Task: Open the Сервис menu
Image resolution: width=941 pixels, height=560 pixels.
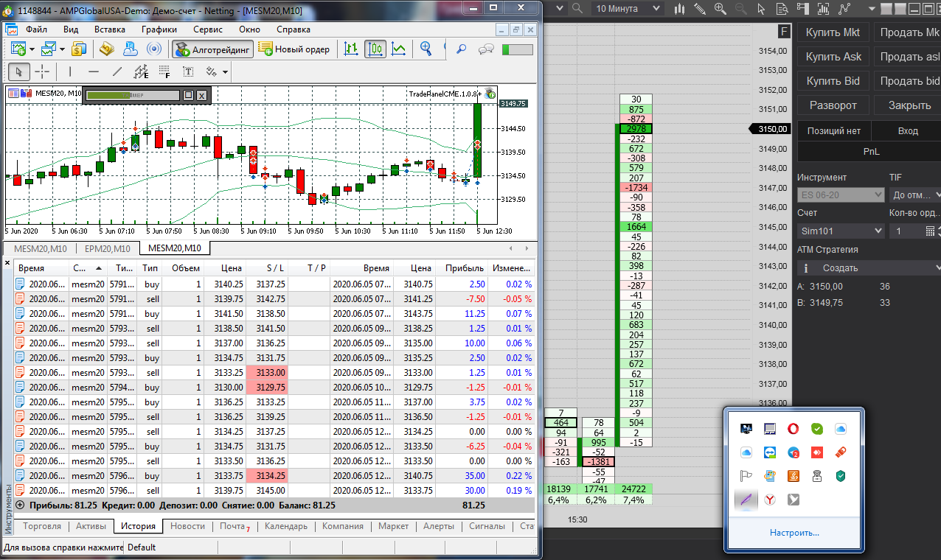Action: coord(208,29)
